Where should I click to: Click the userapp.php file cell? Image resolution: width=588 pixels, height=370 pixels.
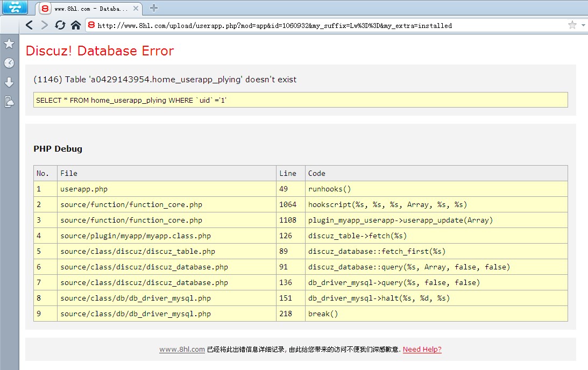(x=166, y=189)
